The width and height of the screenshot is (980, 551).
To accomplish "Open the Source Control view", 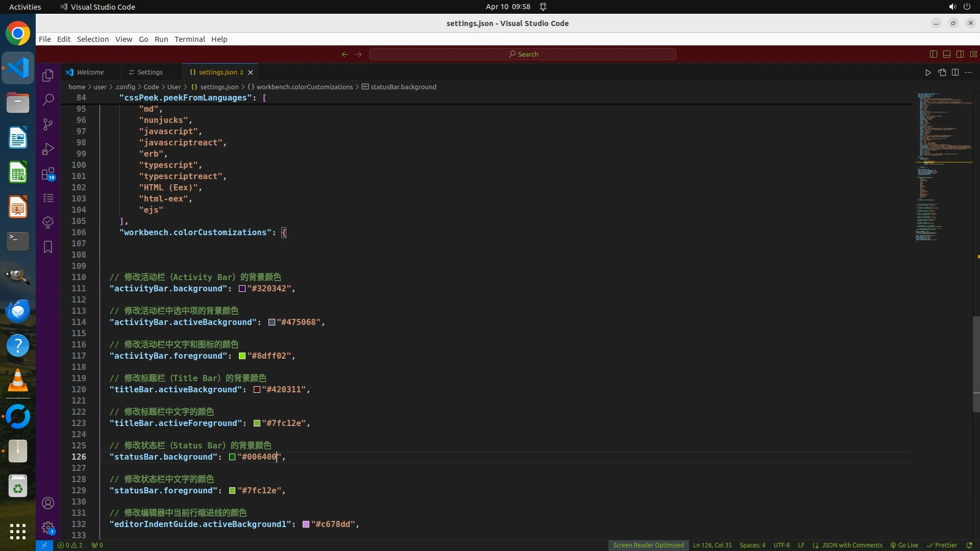I will point(48,124).
